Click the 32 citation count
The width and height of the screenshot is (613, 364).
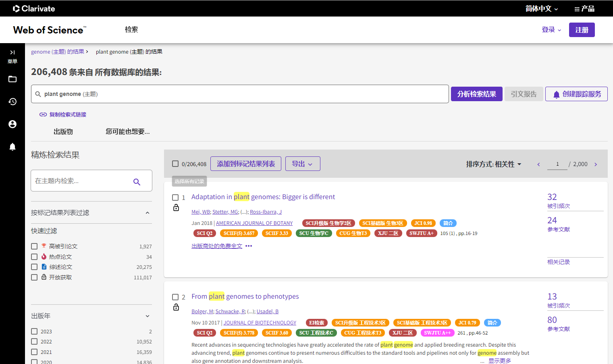coord(552,197)
